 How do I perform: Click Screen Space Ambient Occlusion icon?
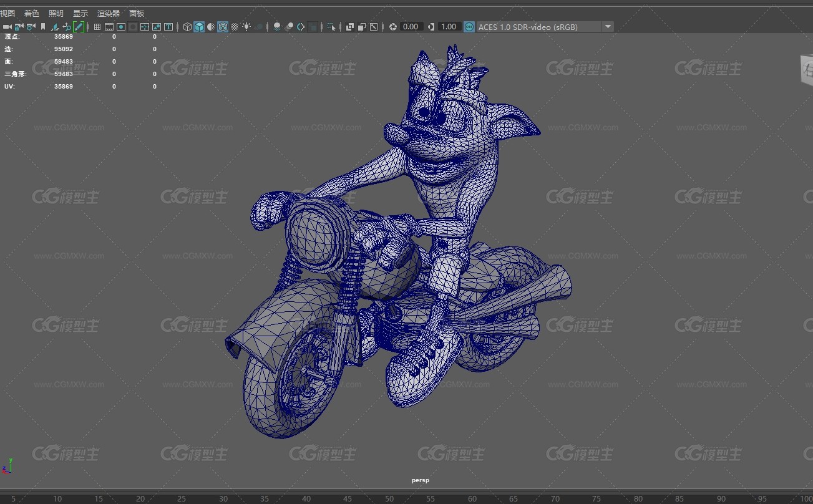click(276, 27)
